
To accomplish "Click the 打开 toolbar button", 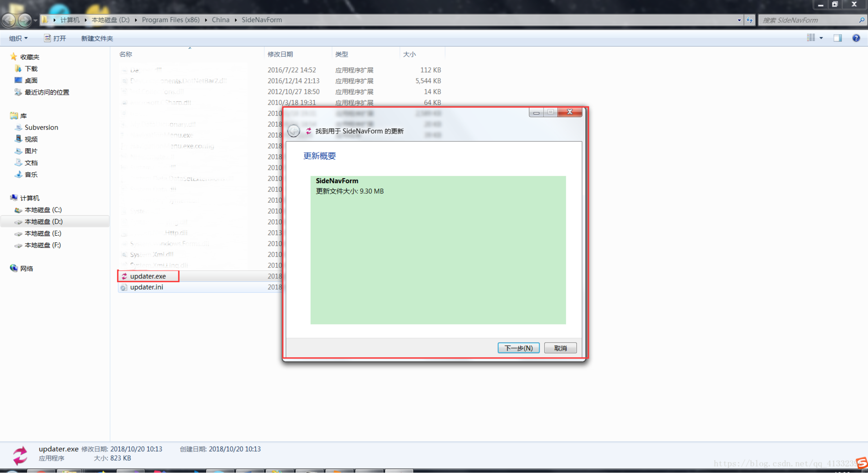I will (x=55, y=38).
